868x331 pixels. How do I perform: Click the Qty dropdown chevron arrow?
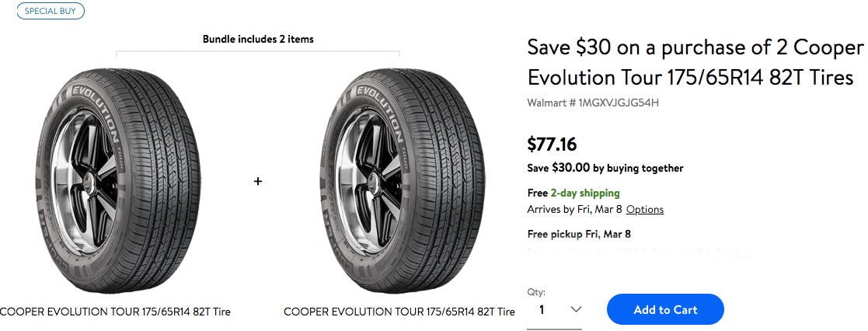(576, 309)
